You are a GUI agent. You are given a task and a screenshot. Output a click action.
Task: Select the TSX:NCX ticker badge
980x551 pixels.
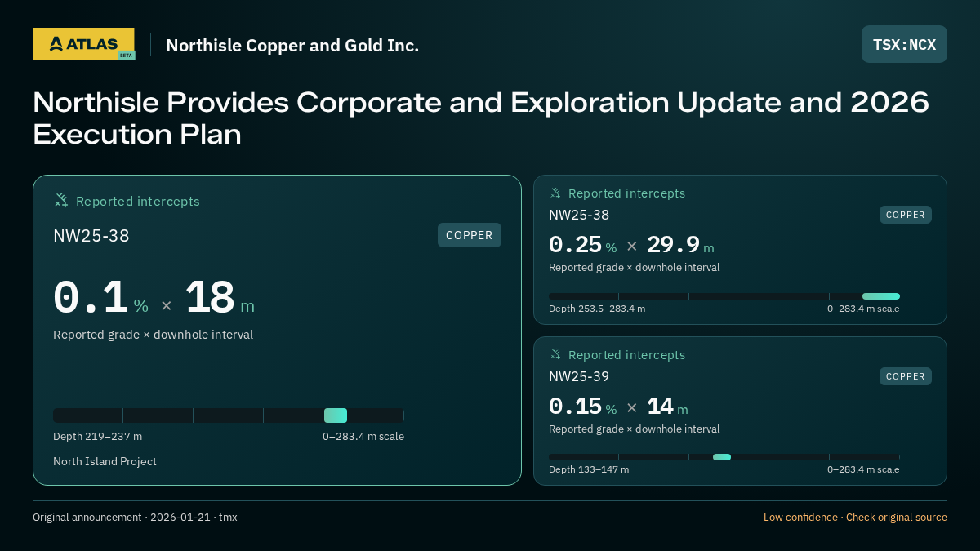(x=904, y=44)
